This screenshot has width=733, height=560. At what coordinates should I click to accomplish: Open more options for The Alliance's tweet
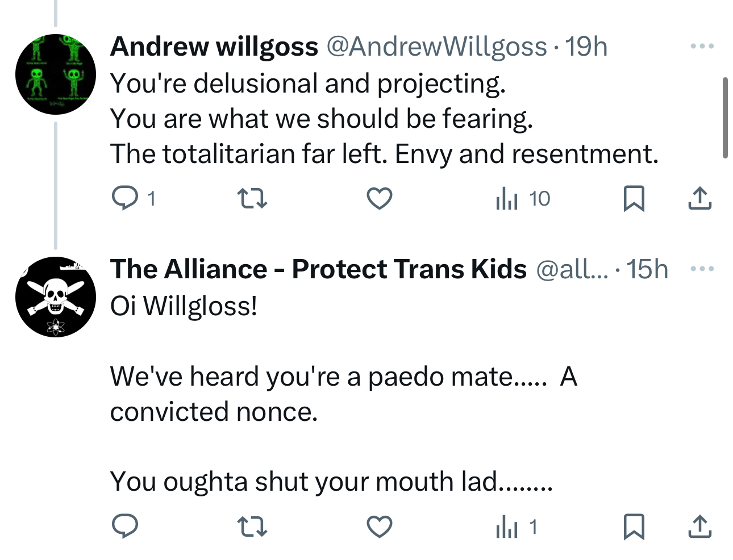[x=702, y=269]
